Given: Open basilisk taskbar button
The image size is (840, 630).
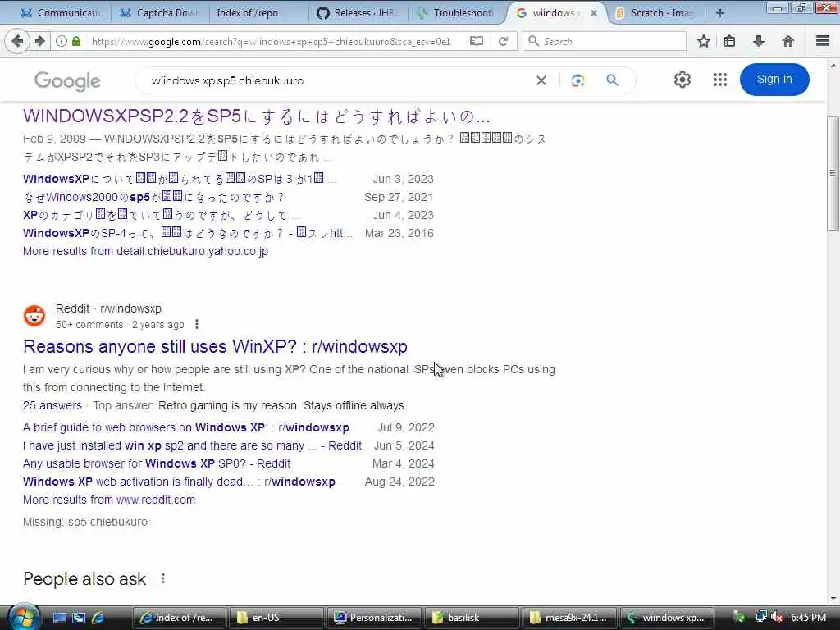Looking at the screenshot, I should [470, 618].
